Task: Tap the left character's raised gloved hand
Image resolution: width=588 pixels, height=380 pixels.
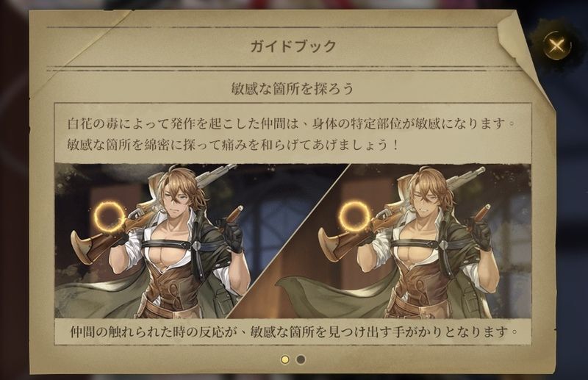Action: pyautogui.click(x=232, y=234)
